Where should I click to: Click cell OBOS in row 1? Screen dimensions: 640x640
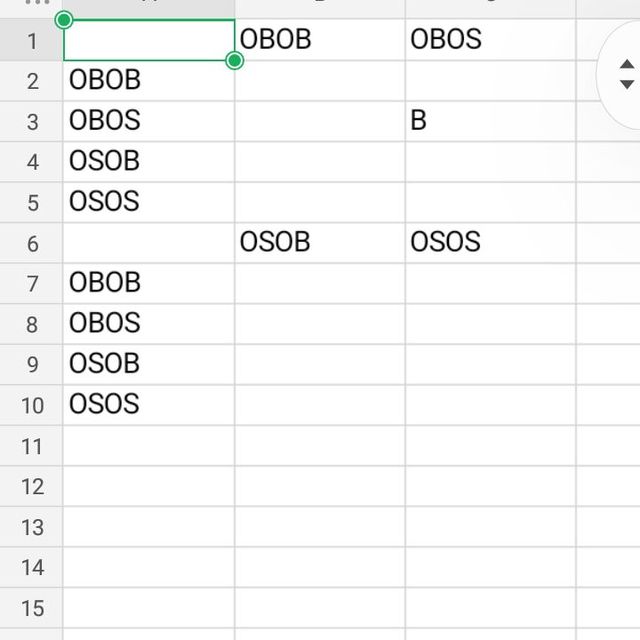490,40
